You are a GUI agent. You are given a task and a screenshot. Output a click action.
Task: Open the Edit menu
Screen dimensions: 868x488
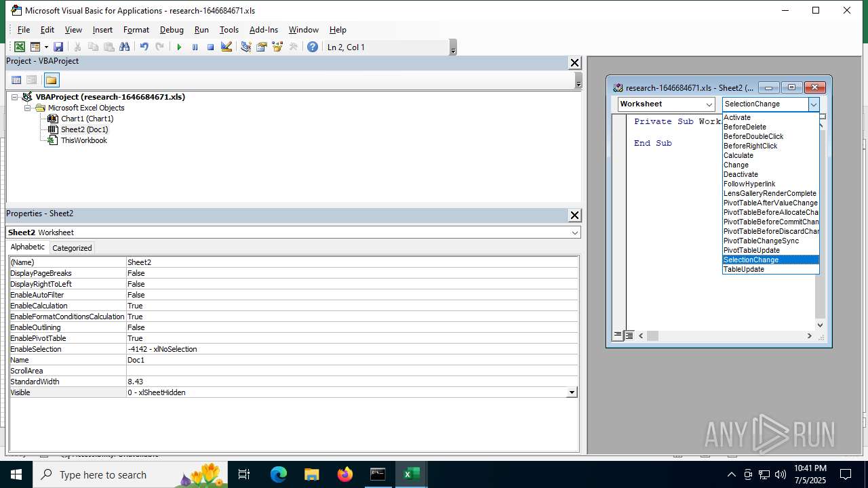click(47, 30)
